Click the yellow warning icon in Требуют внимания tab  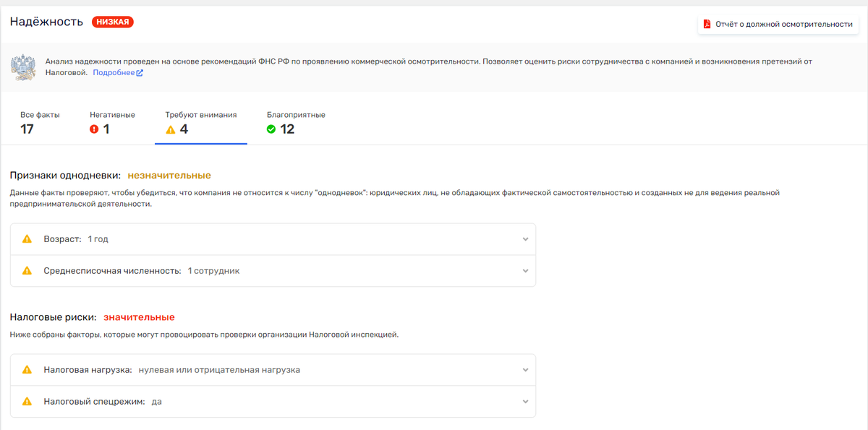tap(171, 130)
